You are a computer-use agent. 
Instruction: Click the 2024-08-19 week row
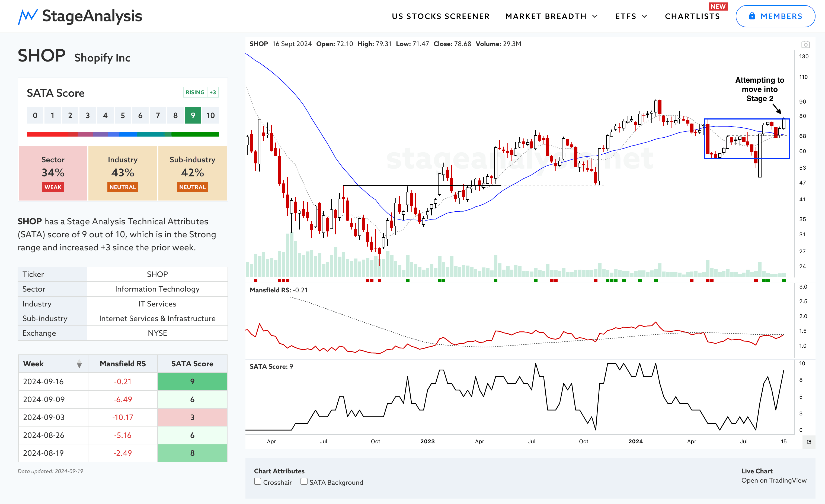[x=123, y=453]
